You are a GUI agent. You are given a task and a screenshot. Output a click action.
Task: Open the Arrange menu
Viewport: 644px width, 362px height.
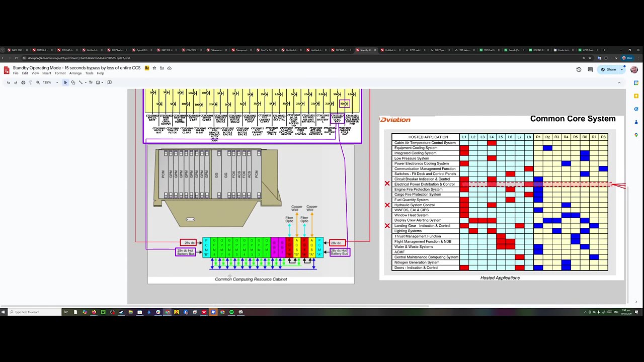pos(75,73)
